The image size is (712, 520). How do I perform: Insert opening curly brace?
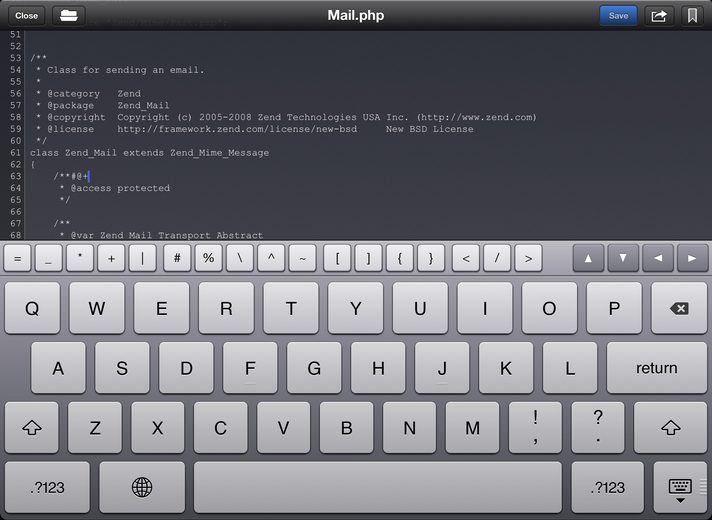[x=400, y=258]
